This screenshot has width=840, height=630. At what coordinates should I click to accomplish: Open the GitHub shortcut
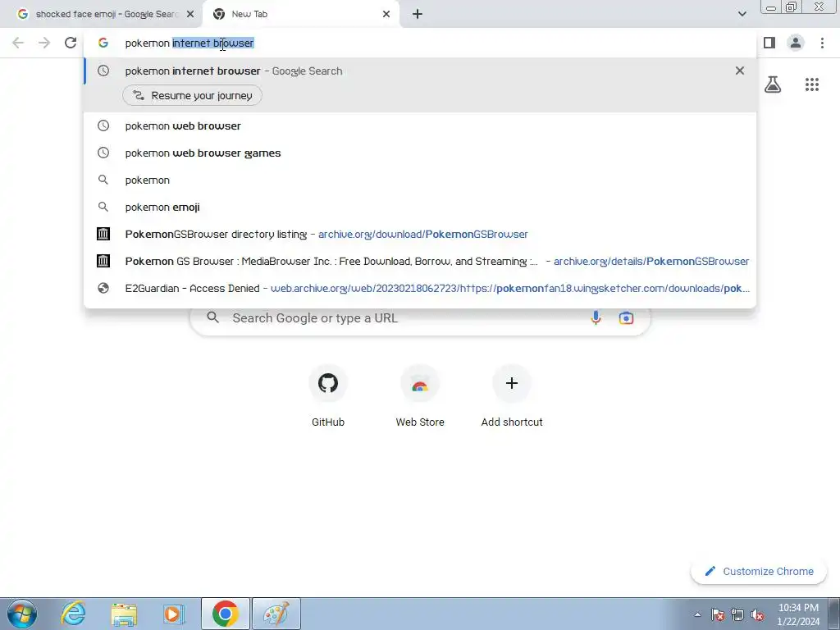point(328,396)
